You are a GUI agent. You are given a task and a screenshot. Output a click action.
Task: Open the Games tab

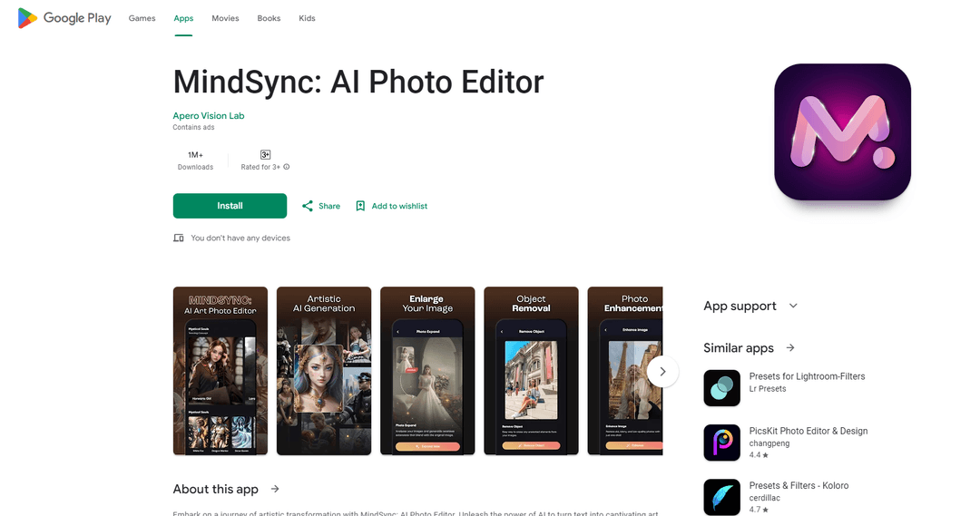(x=142, y=18)
